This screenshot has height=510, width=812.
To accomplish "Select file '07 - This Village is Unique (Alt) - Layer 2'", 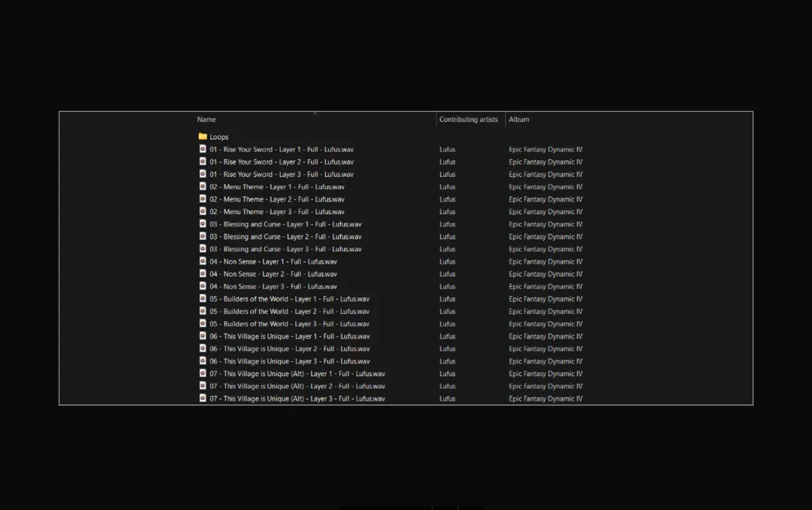I will tap(297, 386).
